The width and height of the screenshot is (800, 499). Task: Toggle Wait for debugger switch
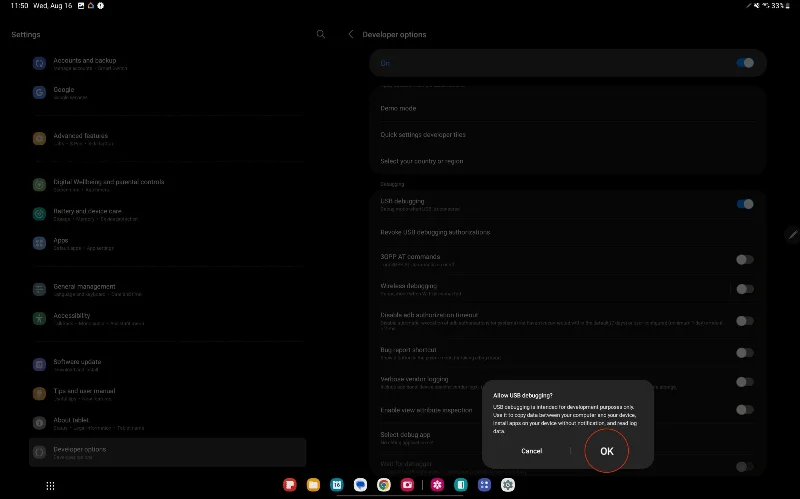[745, 466]
